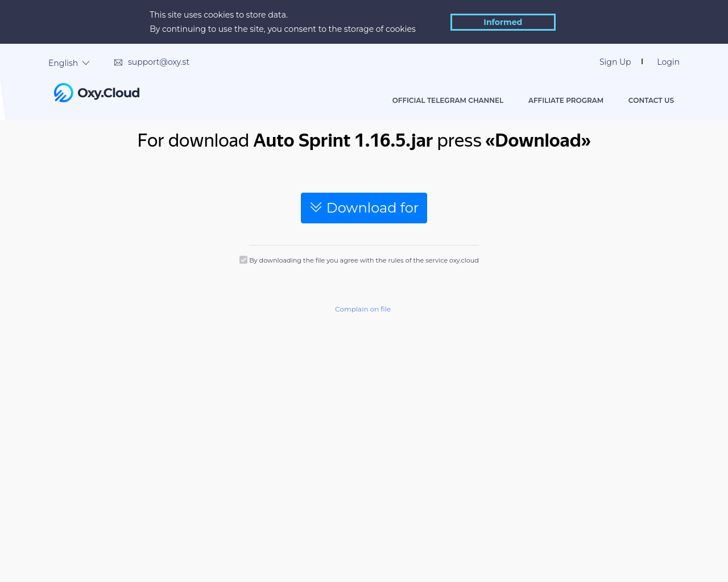Click the support@oxy.st email link
728x582 pixels.
coord(159,62)
